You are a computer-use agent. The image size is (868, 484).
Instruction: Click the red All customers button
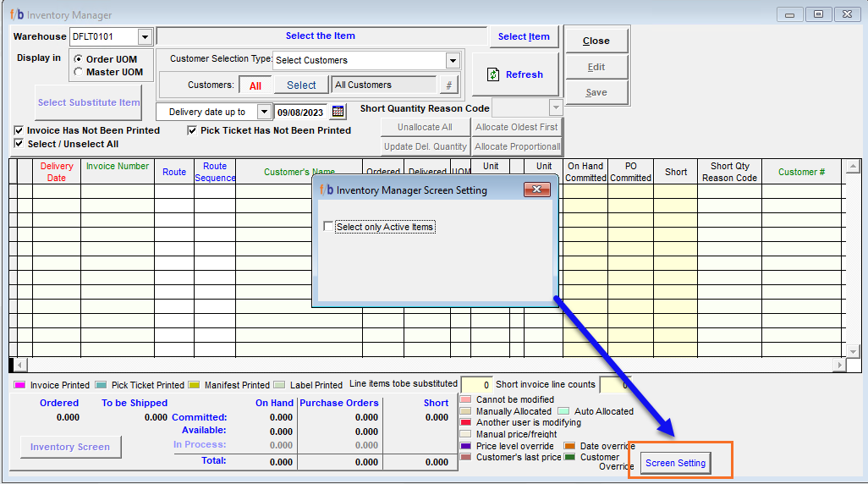coord(255,85)
